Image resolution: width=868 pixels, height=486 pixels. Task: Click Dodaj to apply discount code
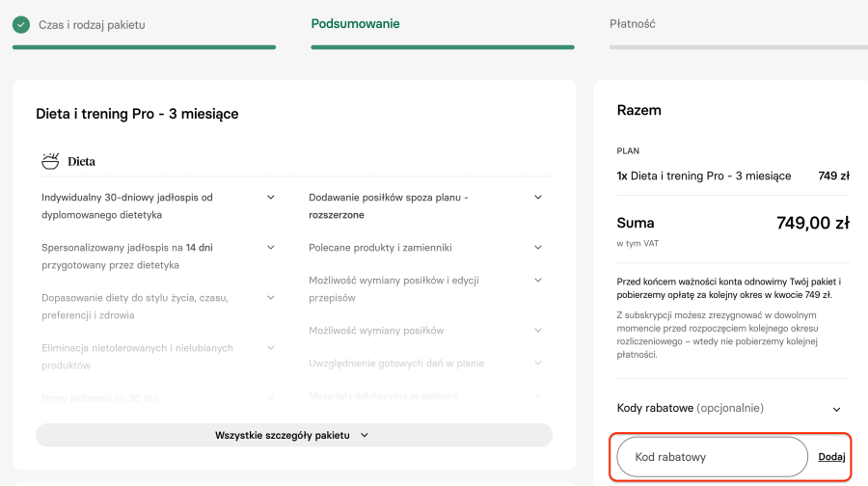pos(831,457)
